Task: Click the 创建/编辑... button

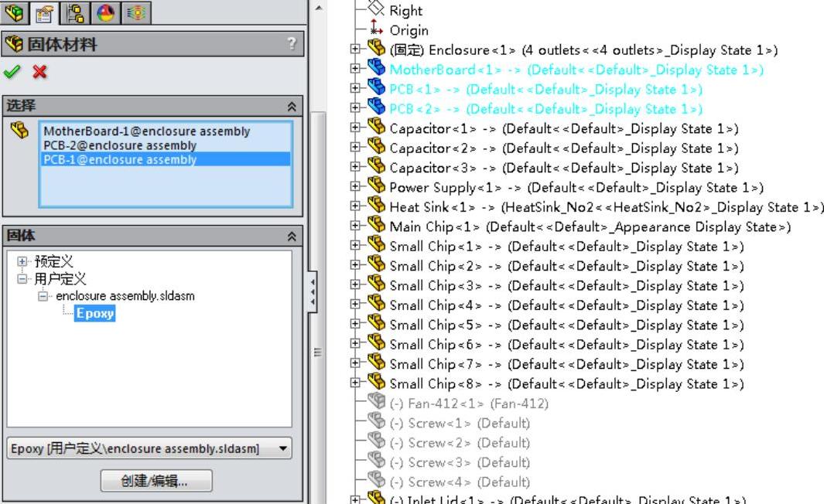Action: click(x=156, y=481)
